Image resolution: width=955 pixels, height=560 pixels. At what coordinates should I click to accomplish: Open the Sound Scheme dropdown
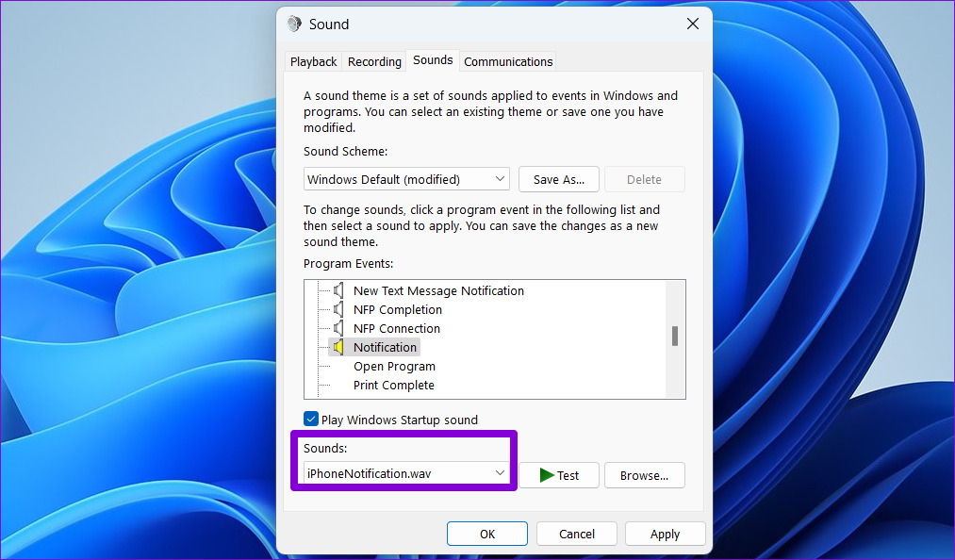406,179
